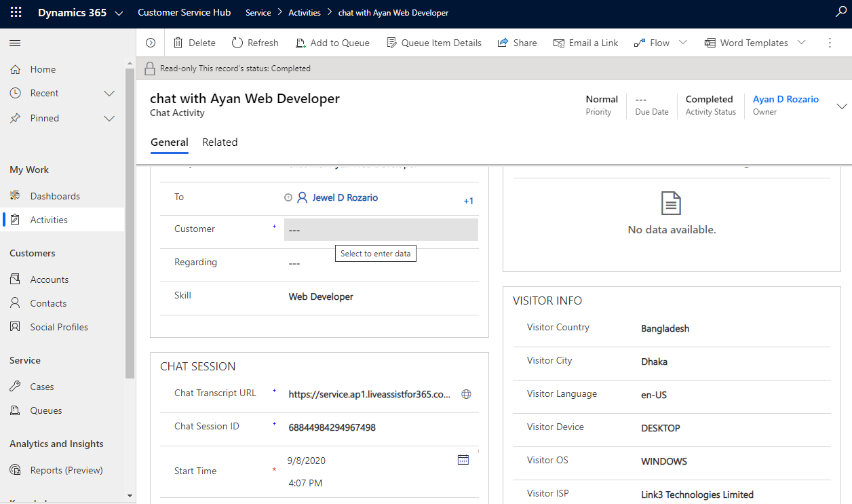This screenshot has height=504, width=852.
Task: Click the Word Templates icon
Action: (710, 43)
